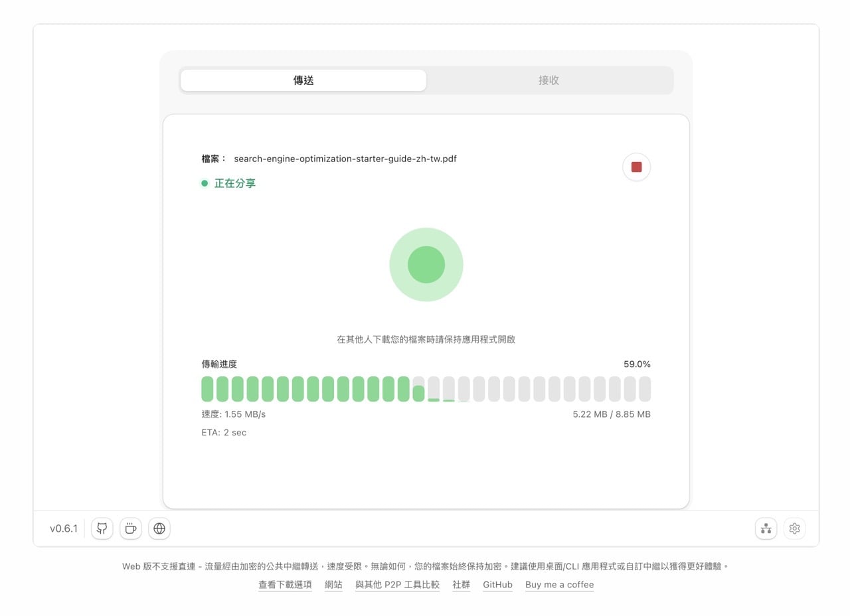Open the 與其他 P2P 工具比較 link
Image resolution: width=850 pixels, height=616 pixels.
(397, 585)
